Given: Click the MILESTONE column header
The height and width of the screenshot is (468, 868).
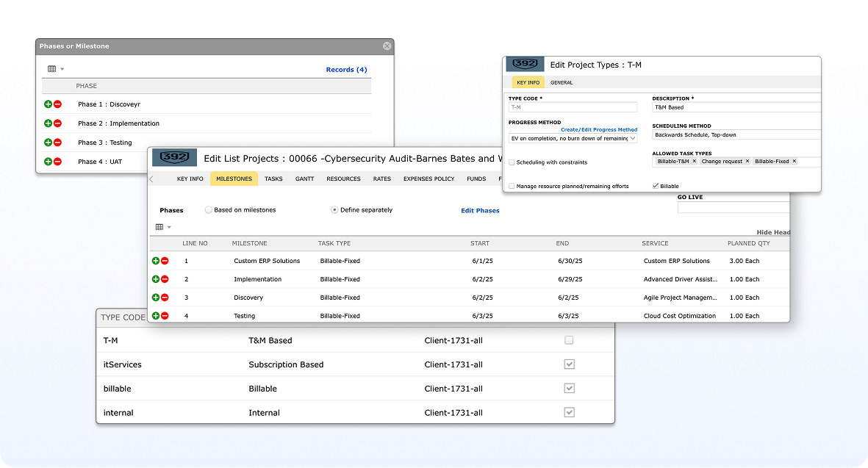Looking at the screenshot, I should click(x=249, y=243).
